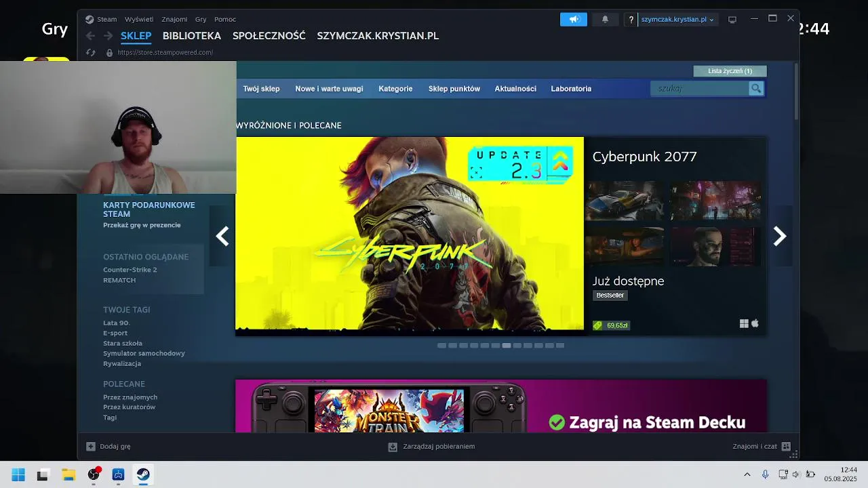The image size is (868, 488).
Task: Go forward with the navigation arrow
Action: pos(108,36)
